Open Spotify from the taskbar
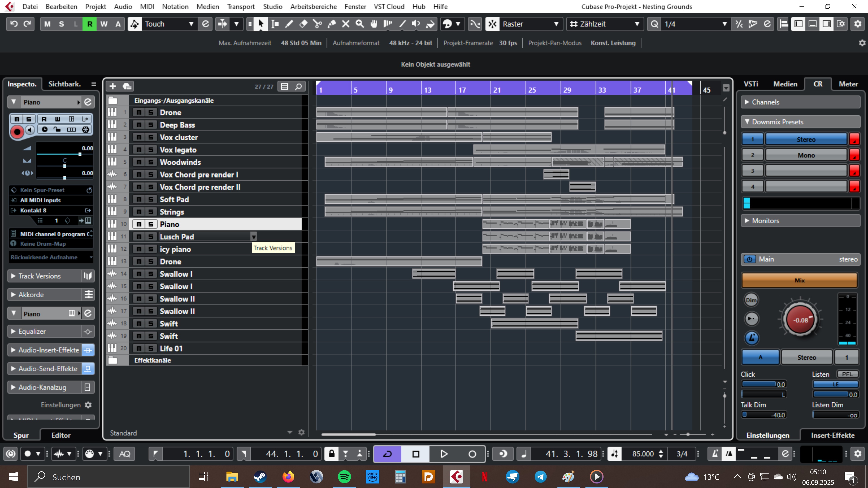 click(344, 476)
